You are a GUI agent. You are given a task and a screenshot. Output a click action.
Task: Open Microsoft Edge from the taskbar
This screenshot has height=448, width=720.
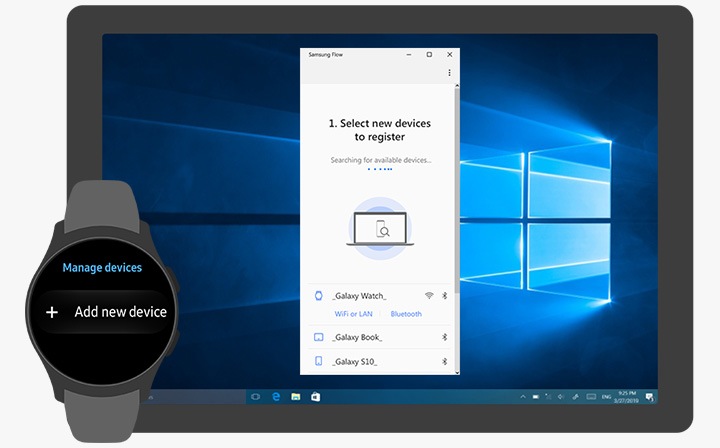[x=276, y=397]
